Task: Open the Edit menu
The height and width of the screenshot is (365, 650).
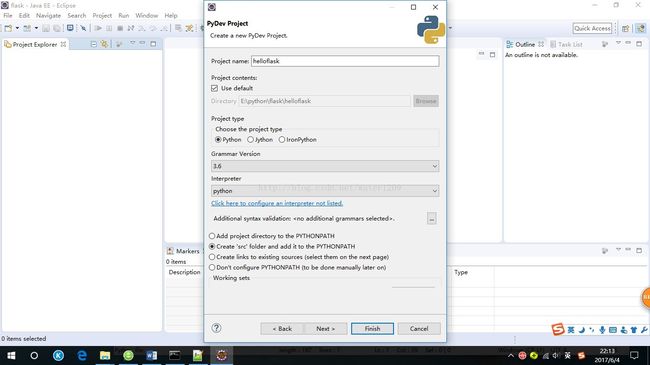Action: [x=24, y=15]
